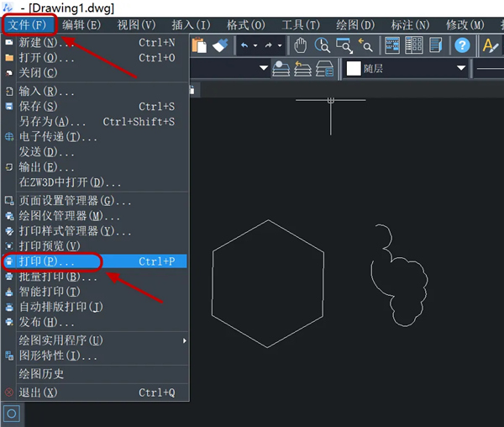Choose 打印(P) from the File menu

pyautogui.click(x=95, y=261)
